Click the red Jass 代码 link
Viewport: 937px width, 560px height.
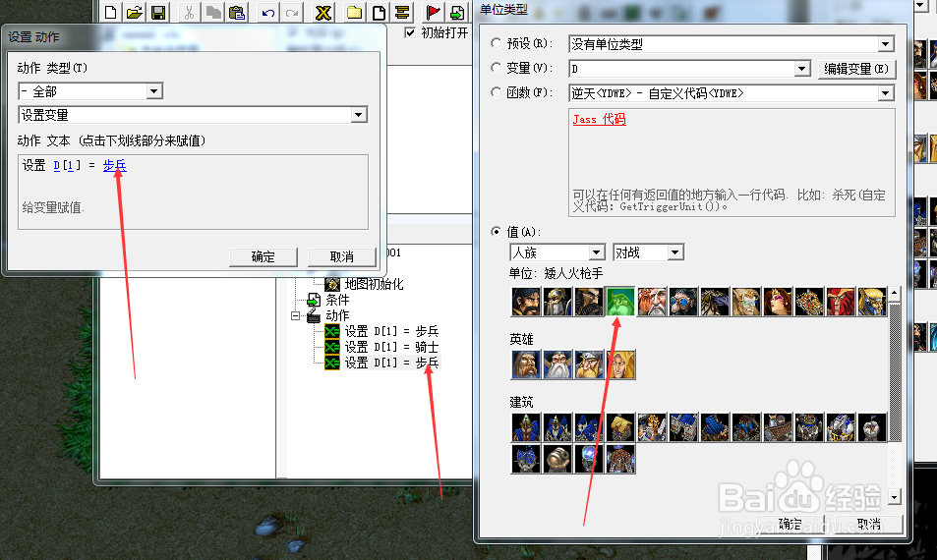(x=599, y=119)
